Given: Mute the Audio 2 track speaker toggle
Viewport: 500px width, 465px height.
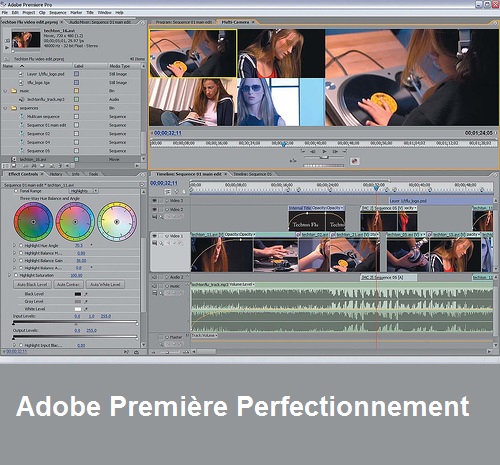Looking at the screenshot, I should pyautogui.click(x=154, y=277).
